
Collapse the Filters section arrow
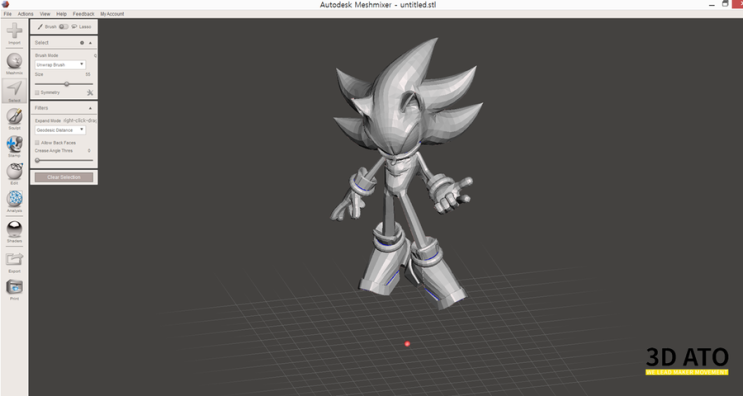(90, 108)
